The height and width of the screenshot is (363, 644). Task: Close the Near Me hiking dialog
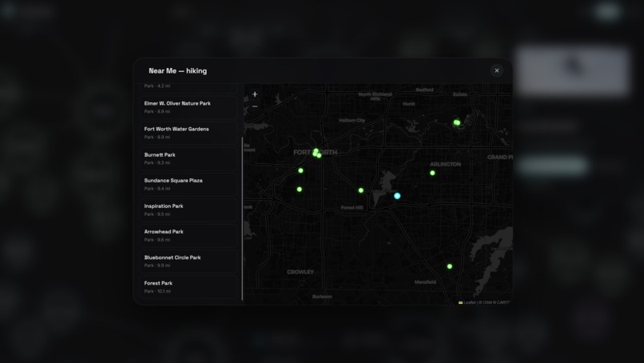coord(496,70)
